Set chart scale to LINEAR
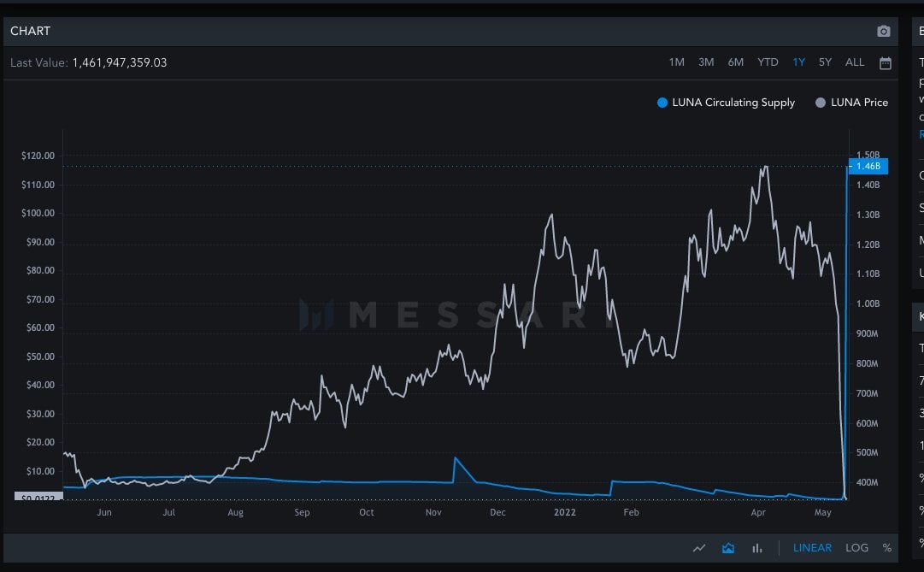This screenshot has width=924, height=572. [x=812, y=548]
